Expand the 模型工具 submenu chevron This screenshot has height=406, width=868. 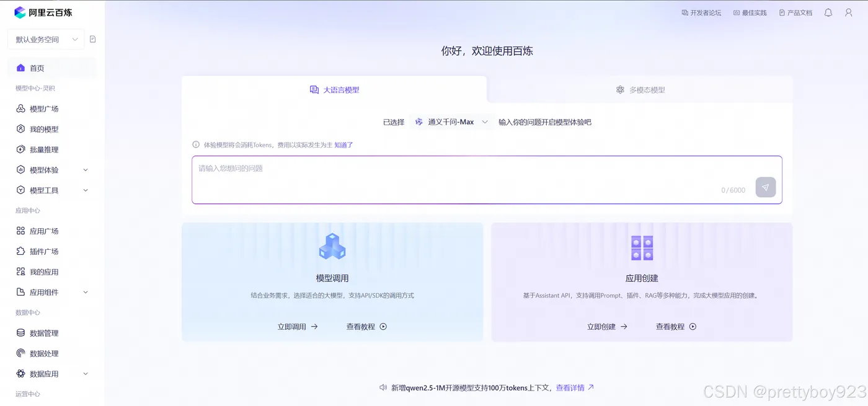86,190
